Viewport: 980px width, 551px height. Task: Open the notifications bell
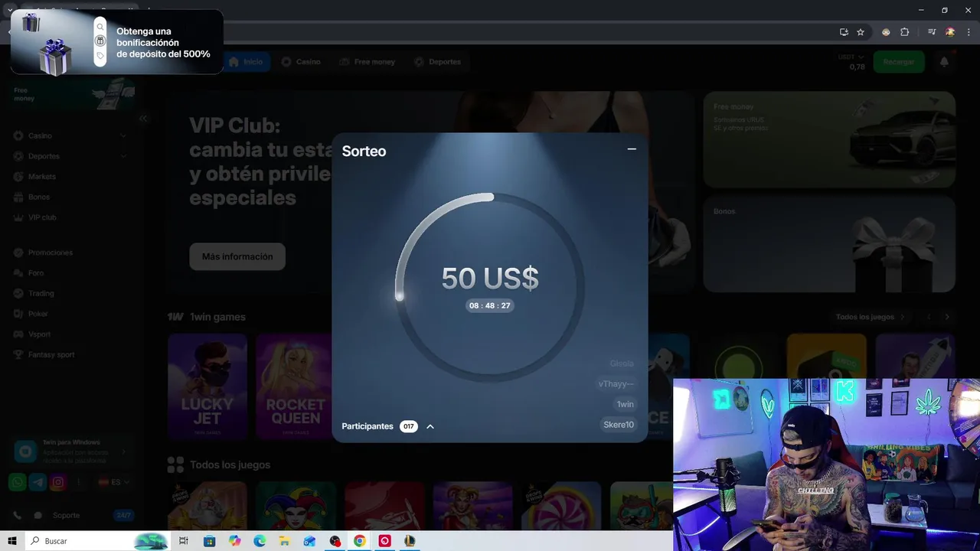[944, 62]
